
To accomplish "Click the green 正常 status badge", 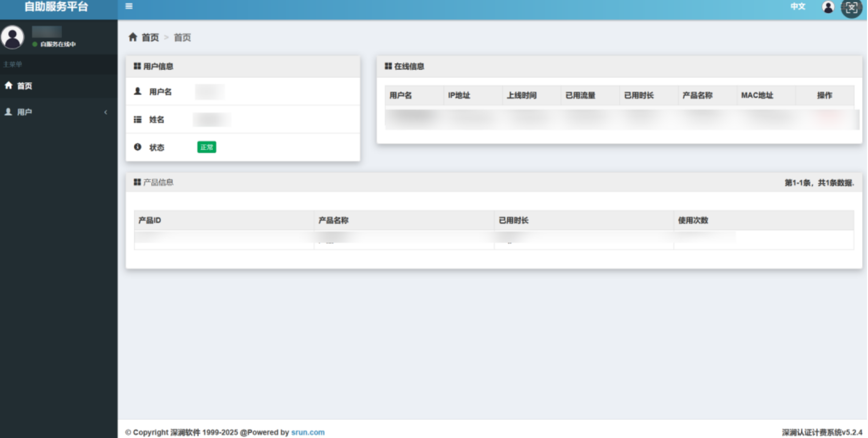I will click(206, 147).
